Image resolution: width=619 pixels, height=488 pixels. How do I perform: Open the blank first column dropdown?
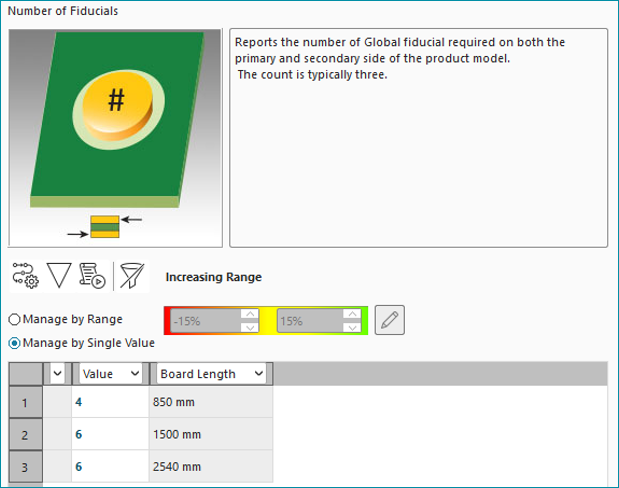coord(57,374)
